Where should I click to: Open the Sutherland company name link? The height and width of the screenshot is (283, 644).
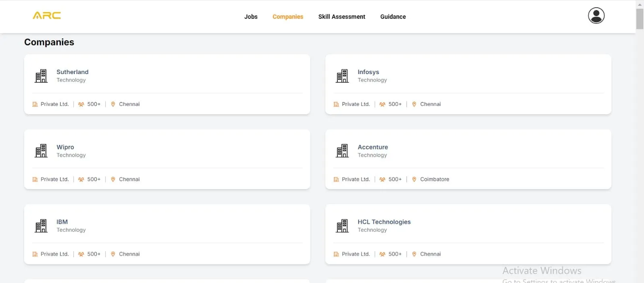(x=72, y=72)
